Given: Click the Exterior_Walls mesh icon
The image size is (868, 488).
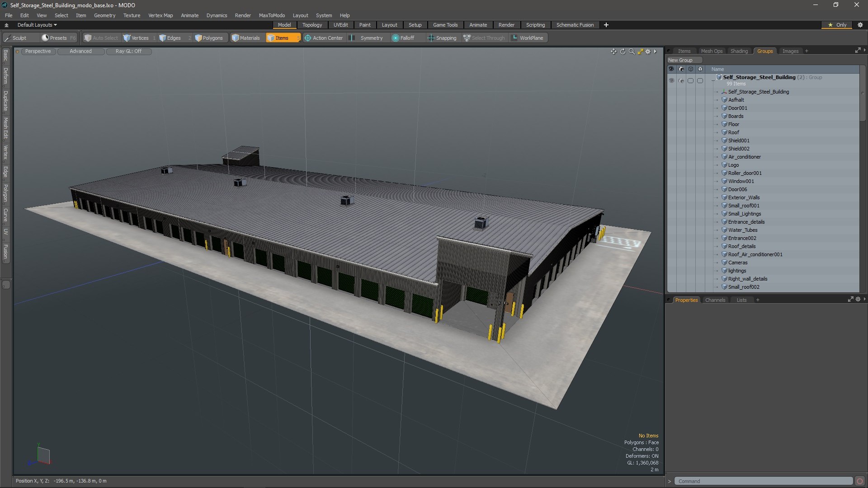Looking at the screenshot, I should 724,197.
